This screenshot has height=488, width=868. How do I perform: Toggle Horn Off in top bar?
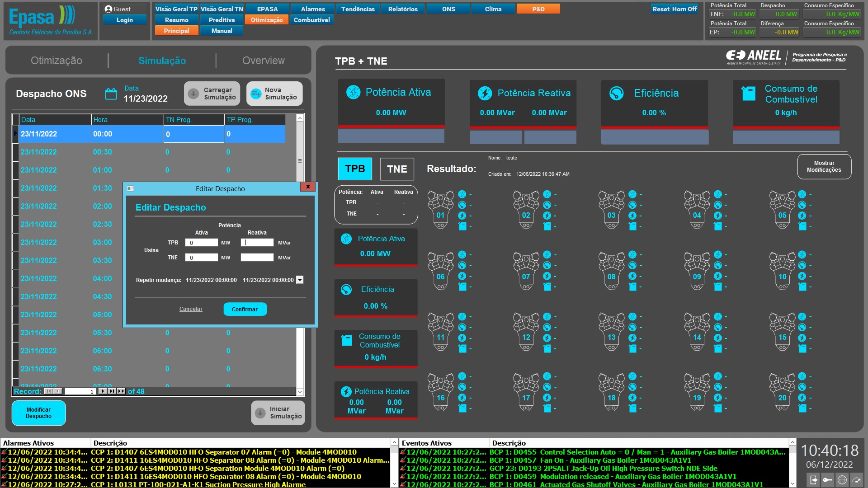pyautogui.click(x=684, y=9)
